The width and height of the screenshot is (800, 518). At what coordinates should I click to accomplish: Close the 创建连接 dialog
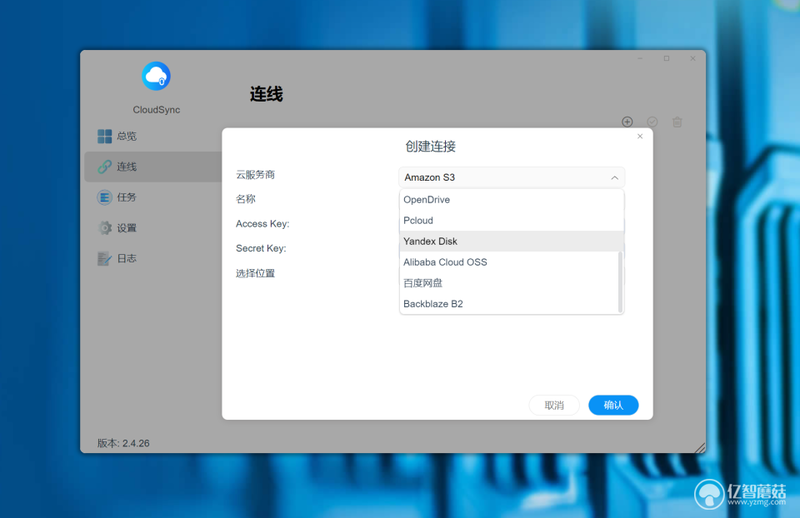tap(640, 136)
